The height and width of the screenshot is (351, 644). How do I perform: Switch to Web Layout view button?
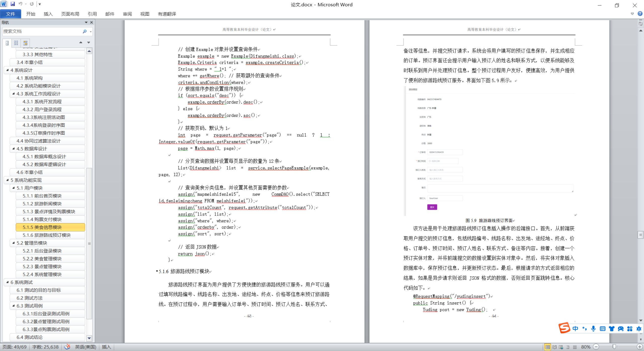(x=561, y=347)
